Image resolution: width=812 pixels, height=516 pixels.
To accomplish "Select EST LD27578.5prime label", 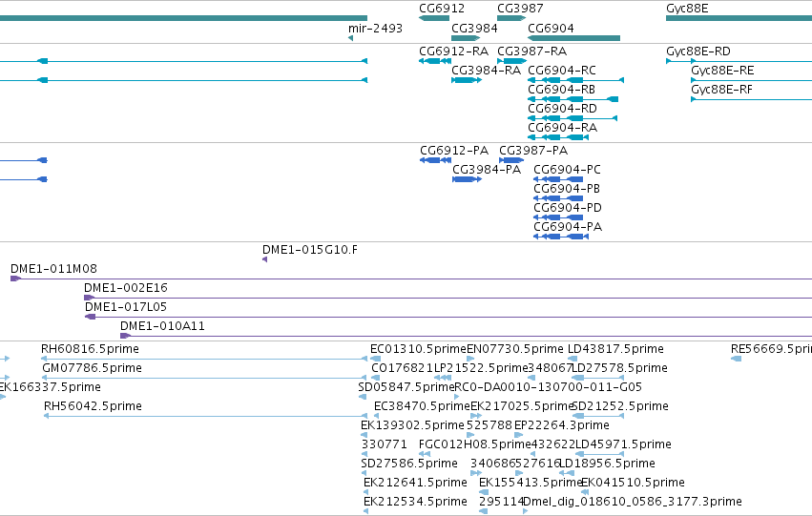I will 620,368.
